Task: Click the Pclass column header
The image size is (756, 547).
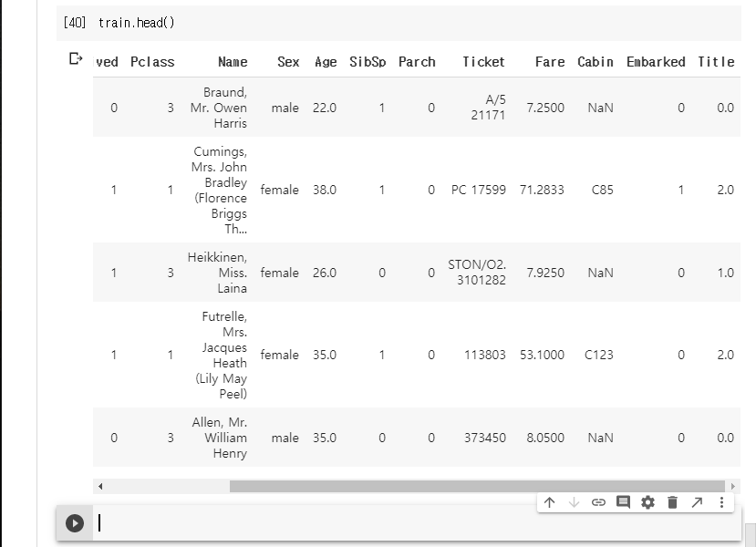Action: click(152, 62)
